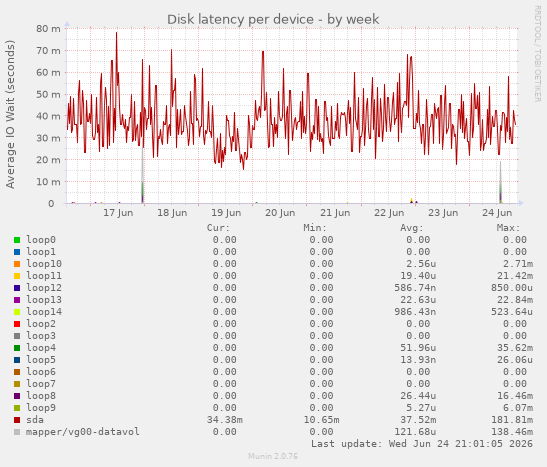This screenshot has height=467, width=547.
Task: Click the loop4 dark green swatch
Action: (17, 348)
